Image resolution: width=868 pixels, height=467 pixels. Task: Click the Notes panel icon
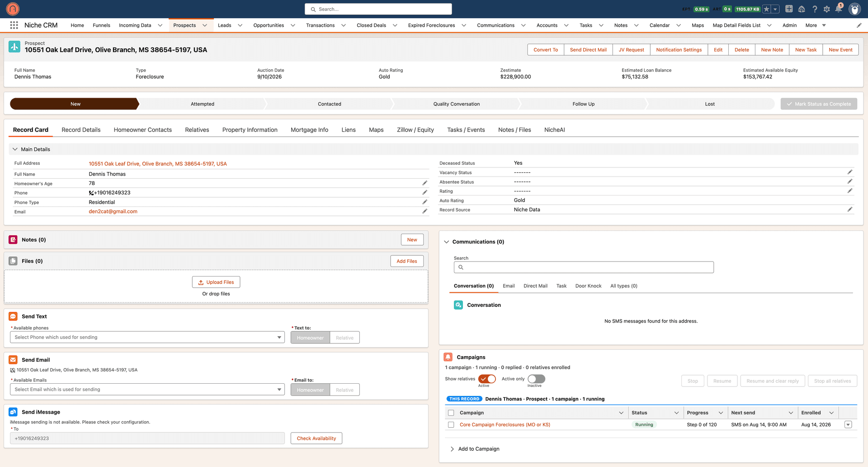[x=13, y=240]
